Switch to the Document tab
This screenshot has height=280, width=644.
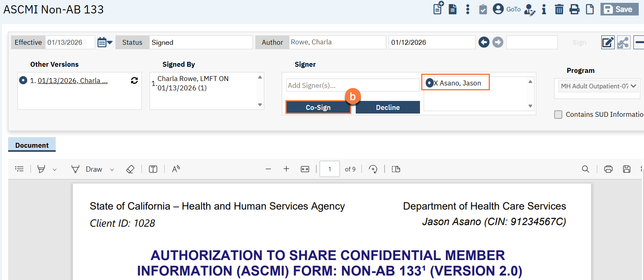pos(32,145)
